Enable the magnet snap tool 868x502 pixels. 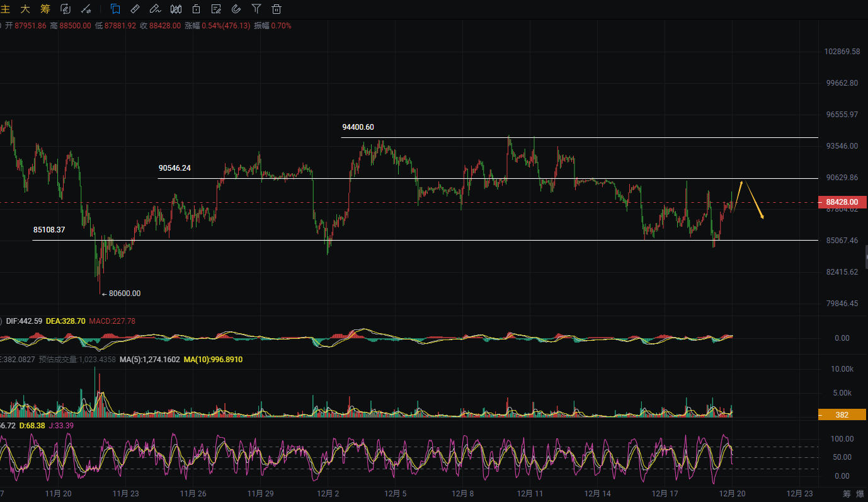pos(236,9)
